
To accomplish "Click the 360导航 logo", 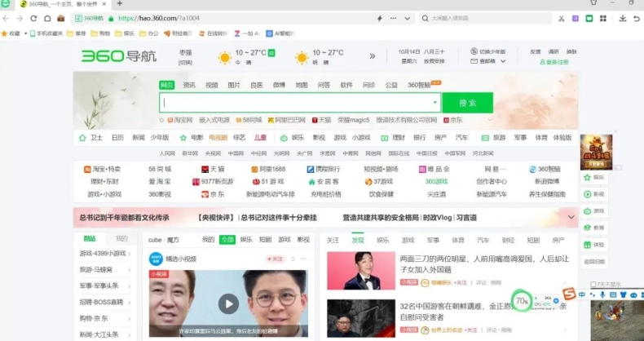I will [x=119, y=56].
